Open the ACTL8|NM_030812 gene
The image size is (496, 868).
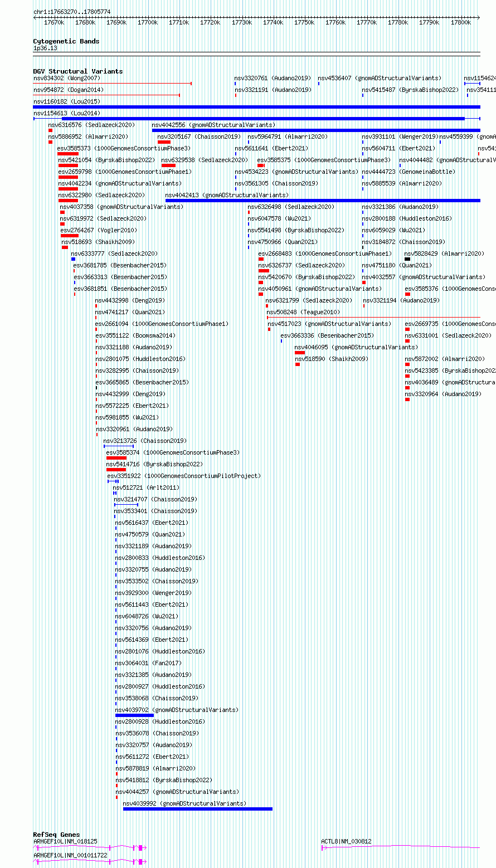[346, 841]
